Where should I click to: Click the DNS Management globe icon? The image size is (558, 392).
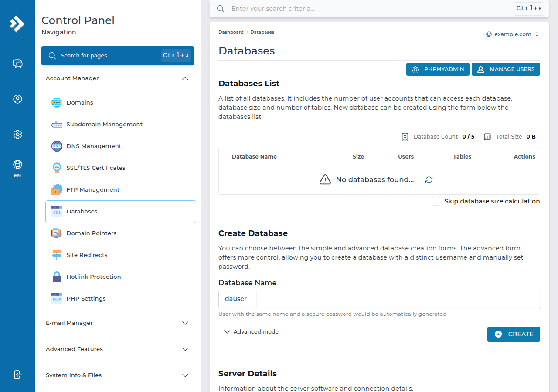pyautogui.click(x=57, y=146)
